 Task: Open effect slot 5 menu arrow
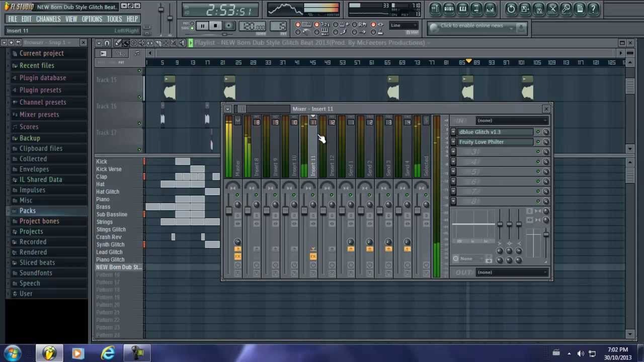tap(453, 171)
